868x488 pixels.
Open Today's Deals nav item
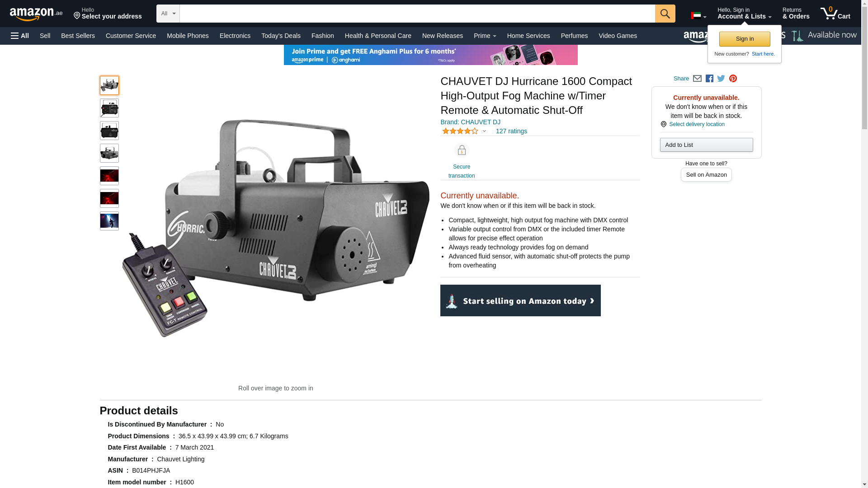pyautogui.click(x=281, y=36)
